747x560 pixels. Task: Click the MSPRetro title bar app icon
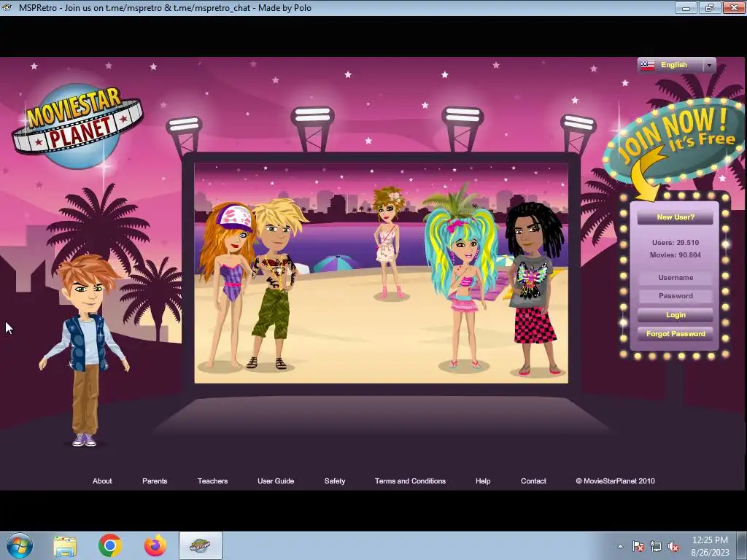[7, 7]
